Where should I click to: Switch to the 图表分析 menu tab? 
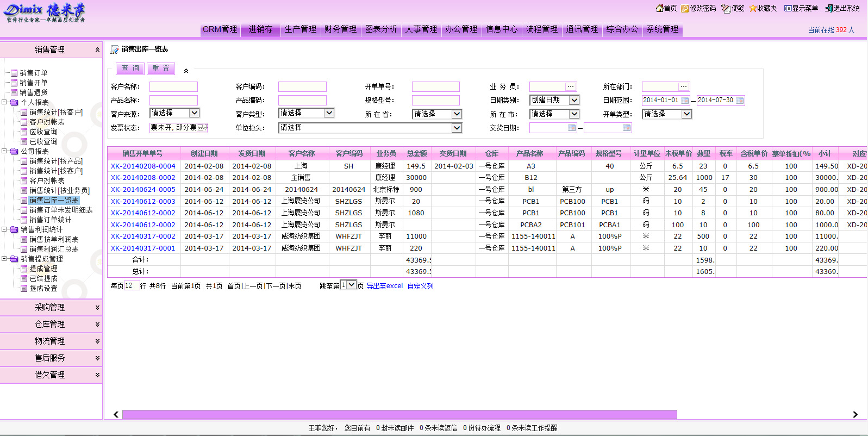tap(381, 29)
